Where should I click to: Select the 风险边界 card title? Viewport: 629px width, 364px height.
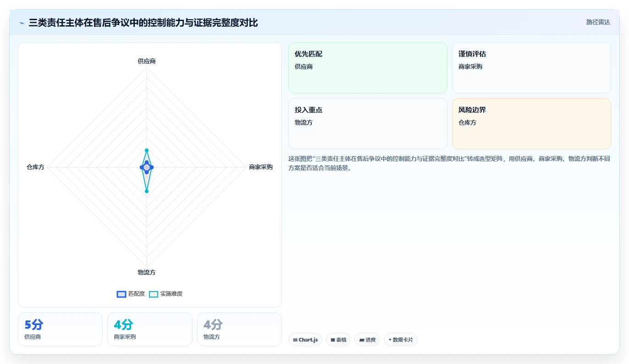[472, 110]
